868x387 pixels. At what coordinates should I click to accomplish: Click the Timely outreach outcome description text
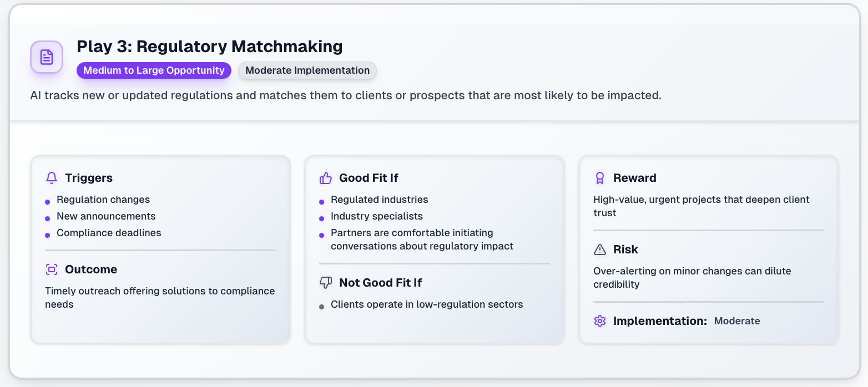pos(160,298)
